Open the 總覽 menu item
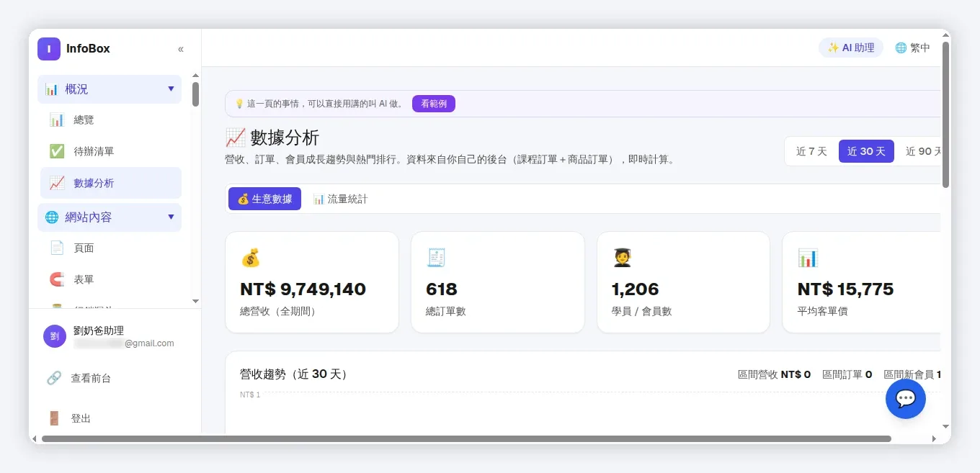 click(x=111, y=120)
